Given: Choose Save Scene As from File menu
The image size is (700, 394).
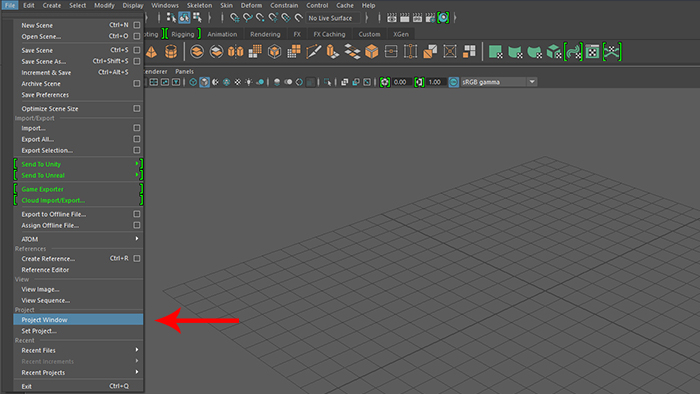Looking at the screenshot, I should tap(78, 62).
